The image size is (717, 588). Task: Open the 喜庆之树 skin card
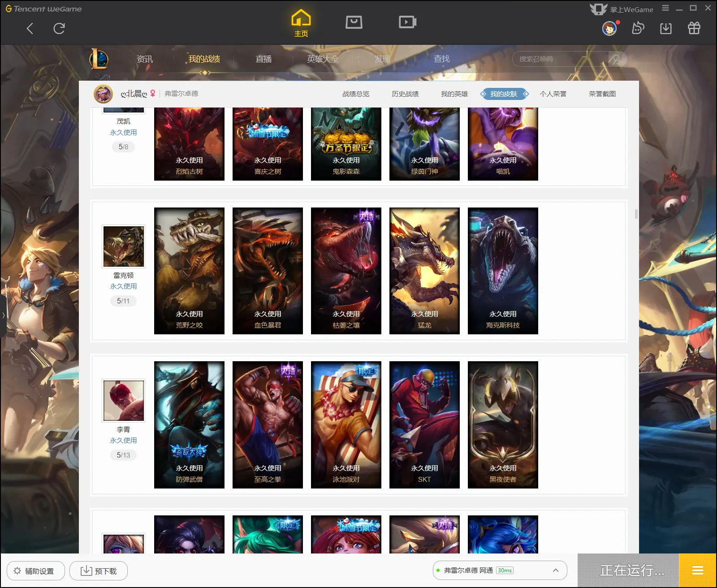tap(268, 143)
